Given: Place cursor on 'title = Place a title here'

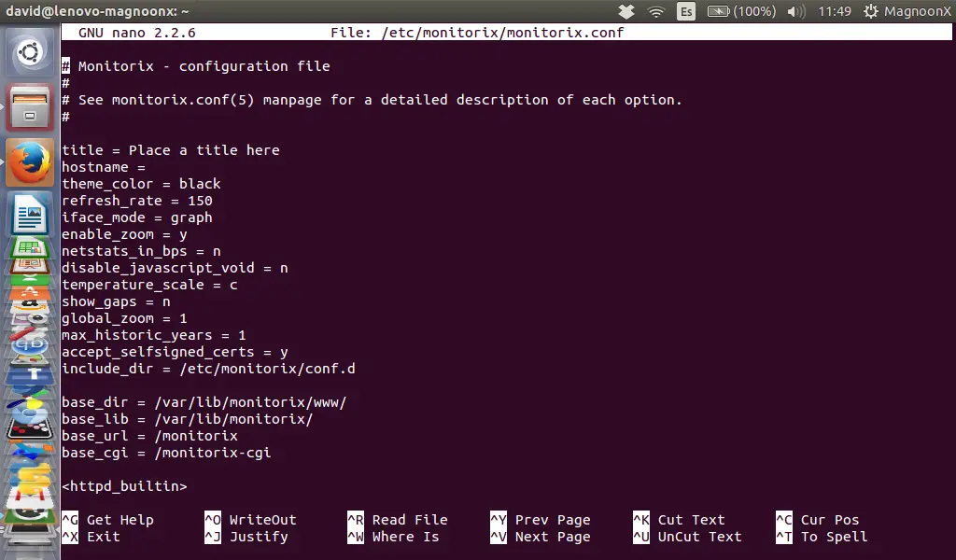Looking at the screenshot, I should click(x=171, y=150).
